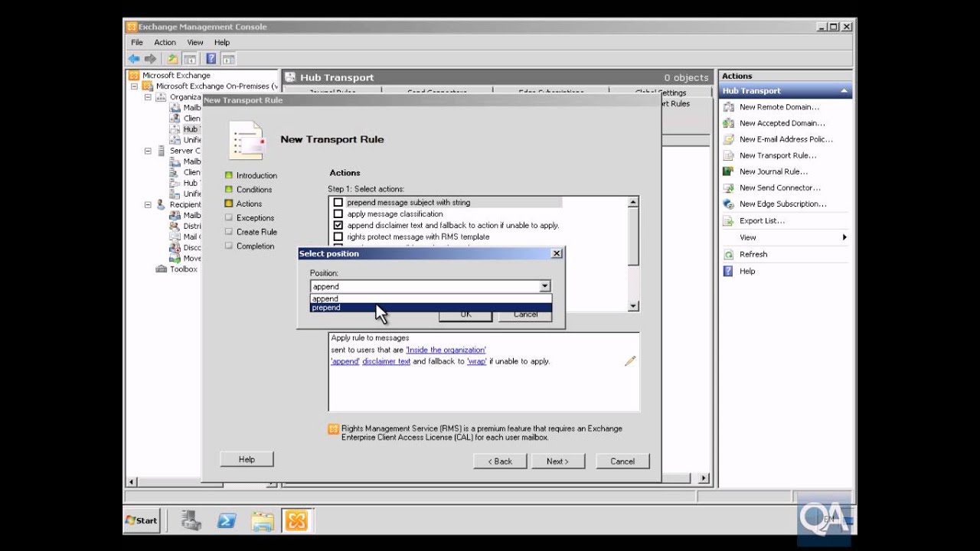Check 'apply message classification' action
Screen dimensions: 980x551
pos(338,214)
